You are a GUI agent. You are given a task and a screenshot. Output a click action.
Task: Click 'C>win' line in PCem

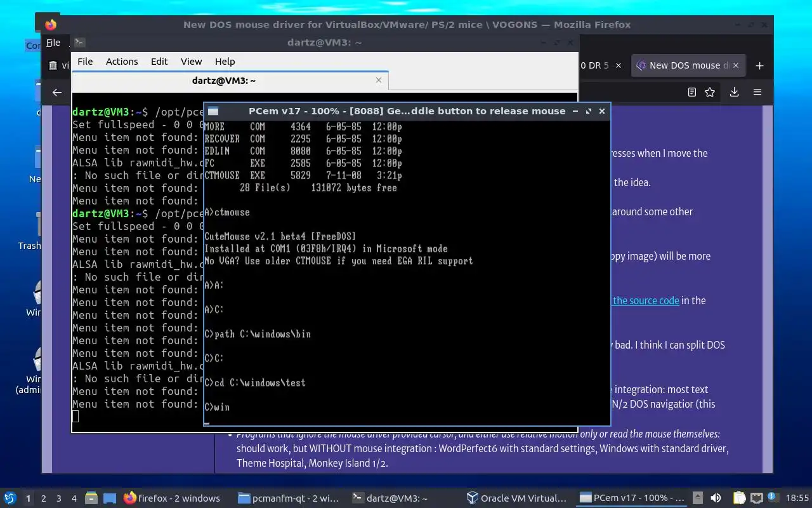click(217, 407)
